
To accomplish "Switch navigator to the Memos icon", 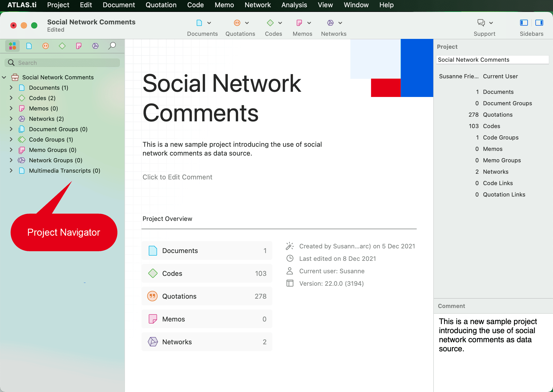I will pyautogui.click(x=79, y=46).
